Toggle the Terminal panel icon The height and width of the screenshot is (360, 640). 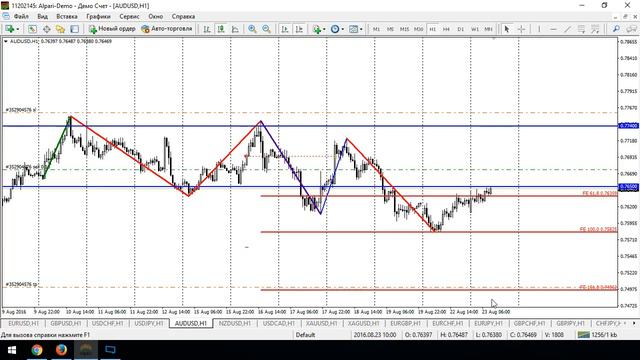[x=75, y=29]
